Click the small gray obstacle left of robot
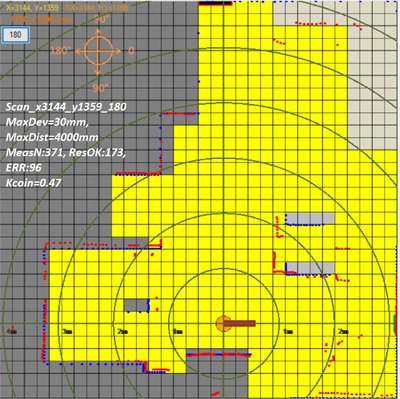The width and height of the screenshot is (400, 399). point(136,305)
